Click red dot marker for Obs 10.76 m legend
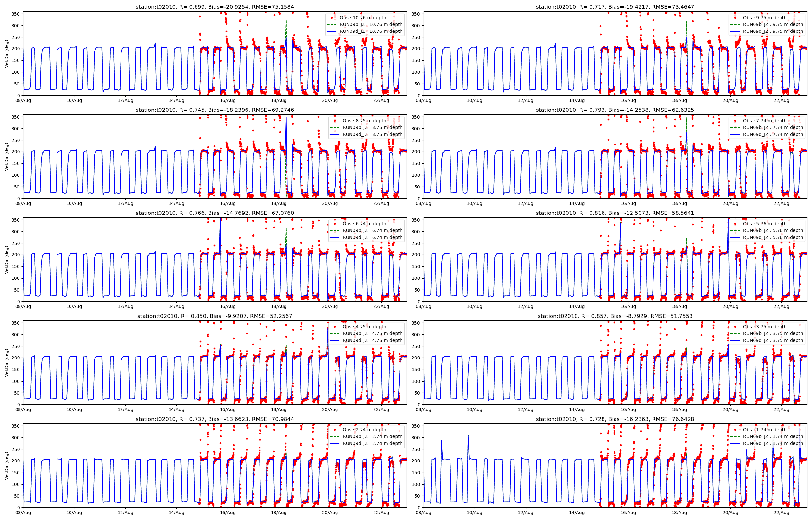 (x=332, y=18)
